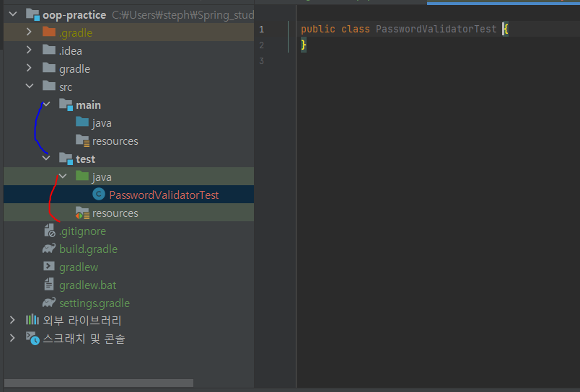This screenshot has height=392, width=580.
Task: Select the .idea folder label
Action: (x=70, y=51)
